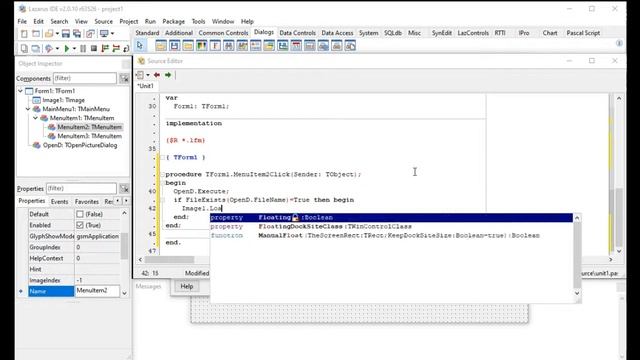Clear the Properties filter with funnel icon
The height and width of the screenshot is (360, 640).
[x=124, y=189]
